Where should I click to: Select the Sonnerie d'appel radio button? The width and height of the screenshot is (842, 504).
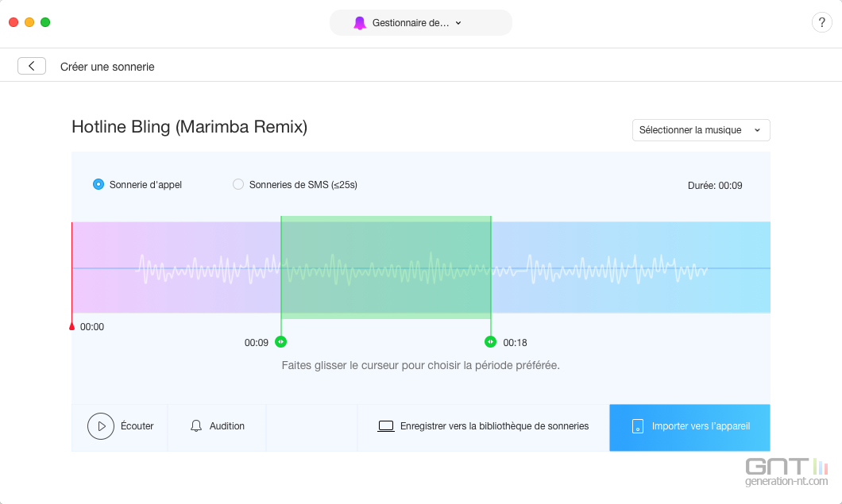[98, 184]
